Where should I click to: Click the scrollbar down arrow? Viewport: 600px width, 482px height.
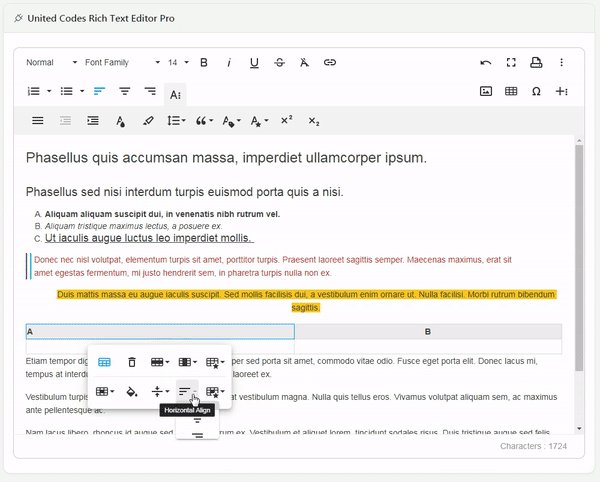click(579, 428)
